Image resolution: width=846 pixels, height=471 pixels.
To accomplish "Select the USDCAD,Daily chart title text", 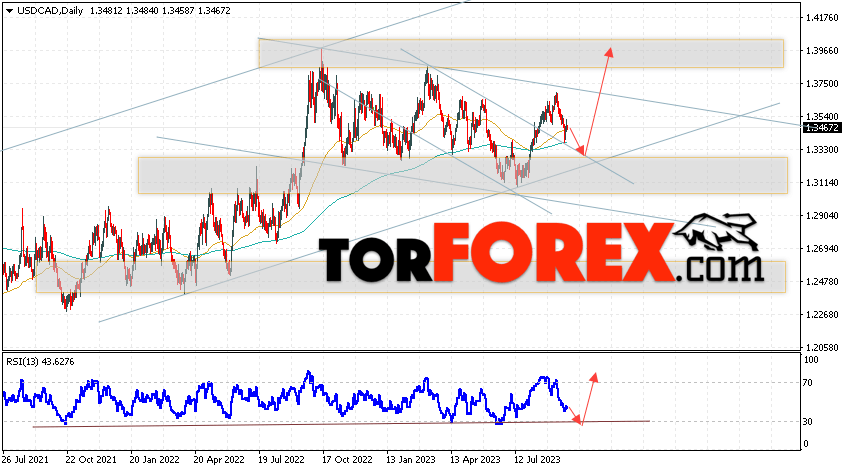I will (x=50, y=11).
